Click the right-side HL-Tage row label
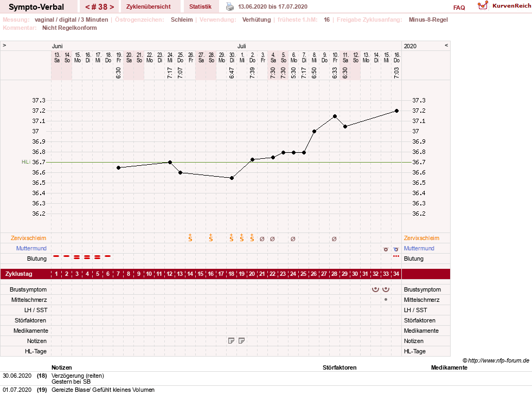532x407 pixels. coord(415,351)
